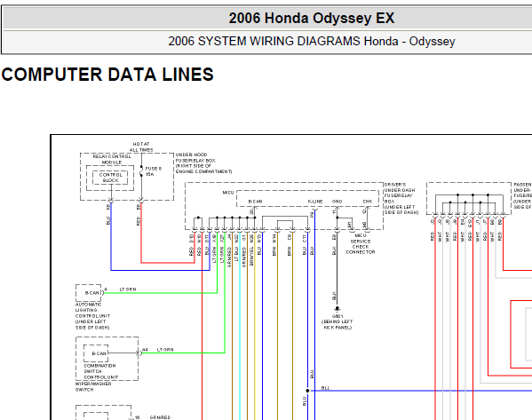Click 'LT GRN' label next to pin A4
This screenshot has width=532, height=420.
click(165, 350)
